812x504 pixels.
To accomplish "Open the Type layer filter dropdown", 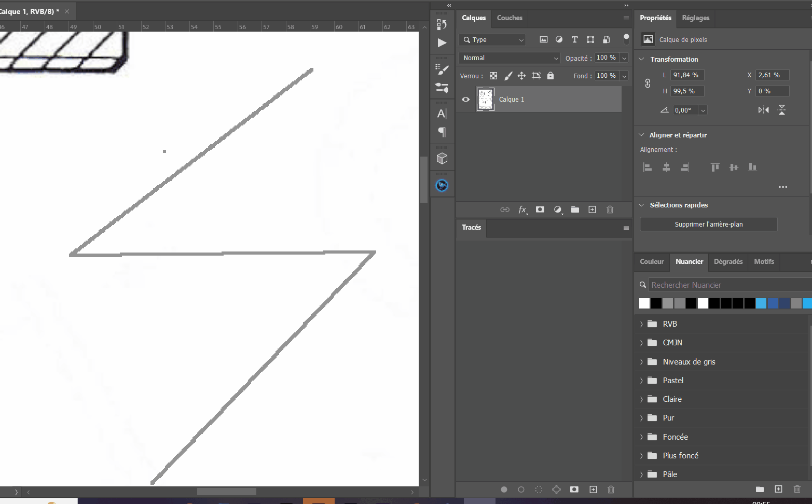I will click(x=492, y=39).
